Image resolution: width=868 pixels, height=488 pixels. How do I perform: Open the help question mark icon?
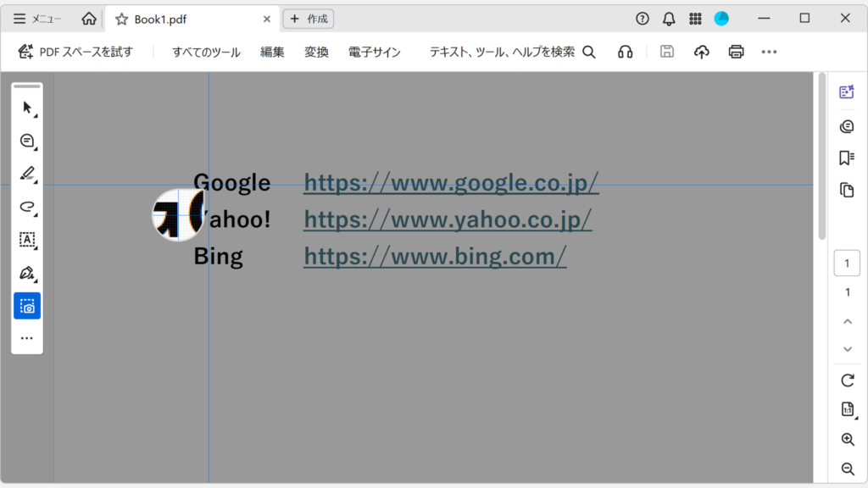(x=643, y=19)
